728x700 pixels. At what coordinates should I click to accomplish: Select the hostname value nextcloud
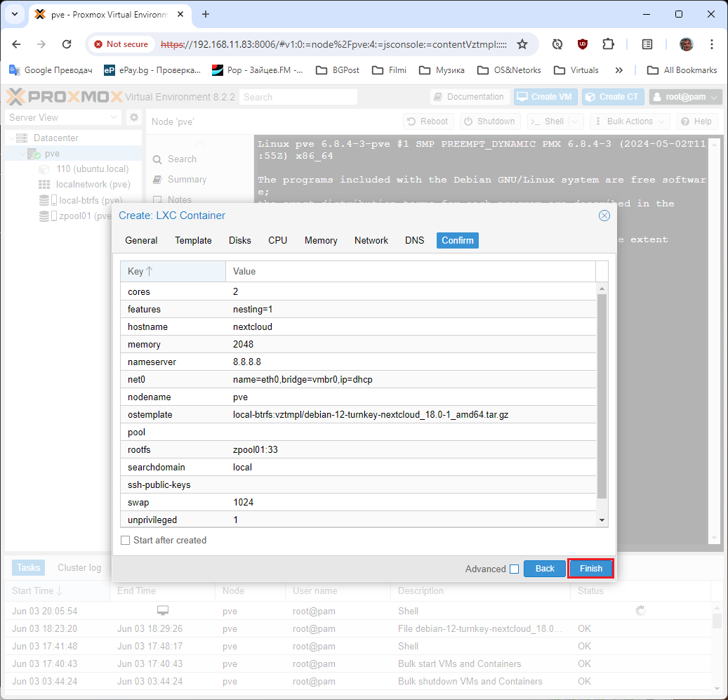253,326
